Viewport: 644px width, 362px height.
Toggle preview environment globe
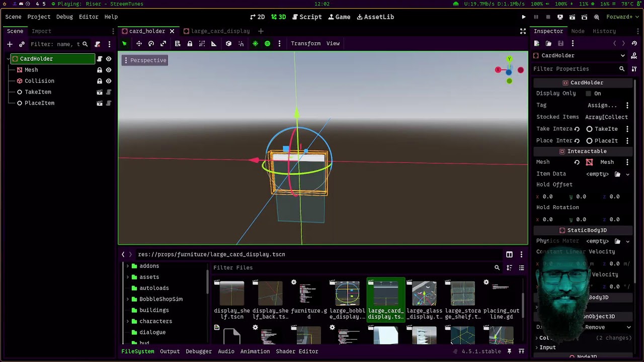(x=267, y=44)
